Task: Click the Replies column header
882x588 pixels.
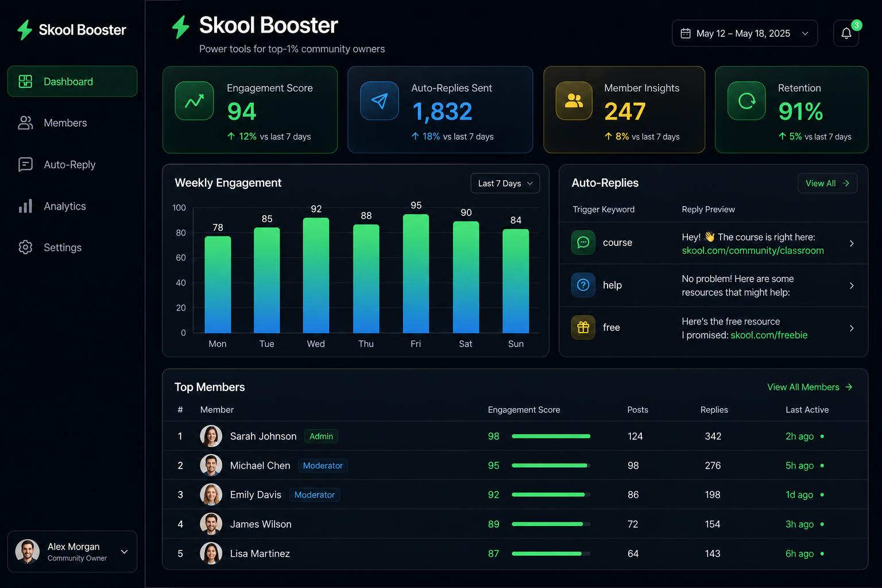Action: pyautogui.click(x=714, y=410)
